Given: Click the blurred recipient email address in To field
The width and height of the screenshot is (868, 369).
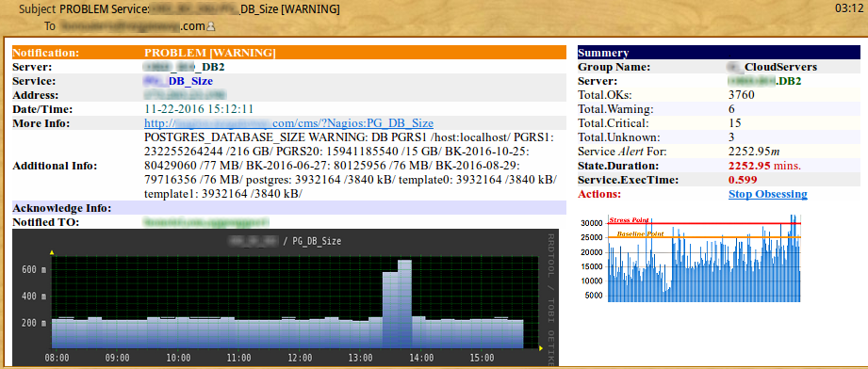Looking at the screenshot, I should click(132, 26).
